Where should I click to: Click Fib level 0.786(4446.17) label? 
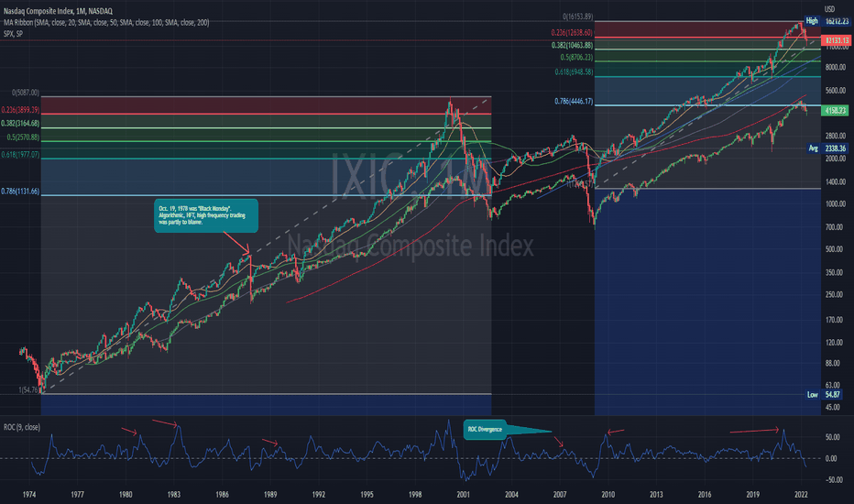pos(574,102)
